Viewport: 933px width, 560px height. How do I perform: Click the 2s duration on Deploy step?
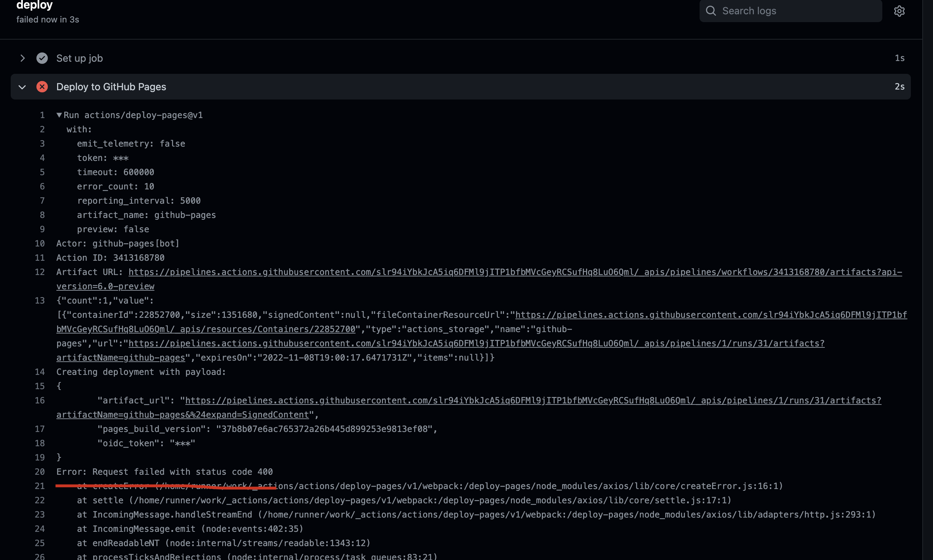(x=899, y=86)
